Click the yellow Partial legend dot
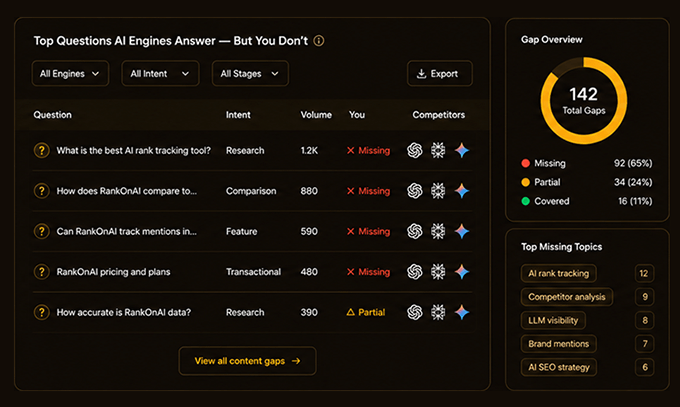This screenshot has width=680, height=407. coord(526,182)
